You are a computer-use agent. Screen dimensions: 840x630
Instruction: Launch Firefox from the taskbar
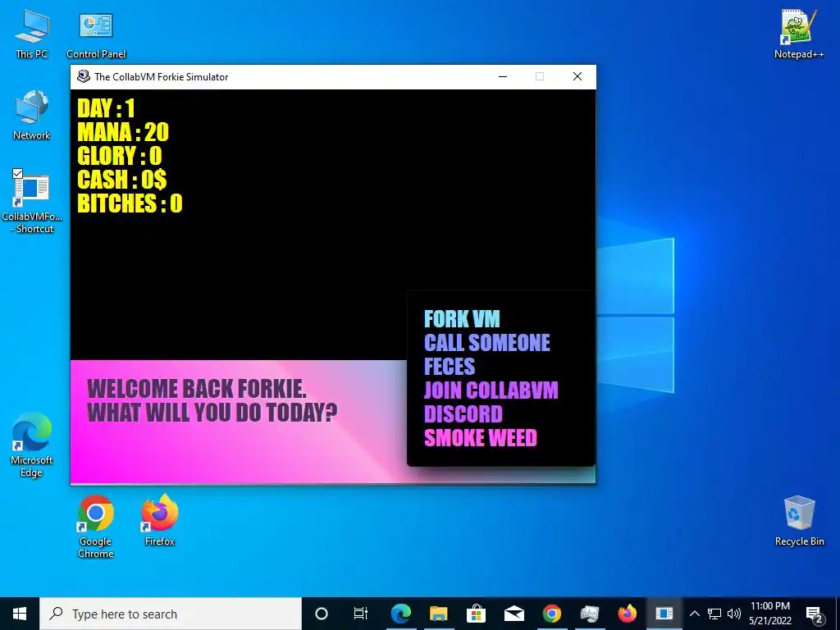pyautogui.click(x=628, y=614)
